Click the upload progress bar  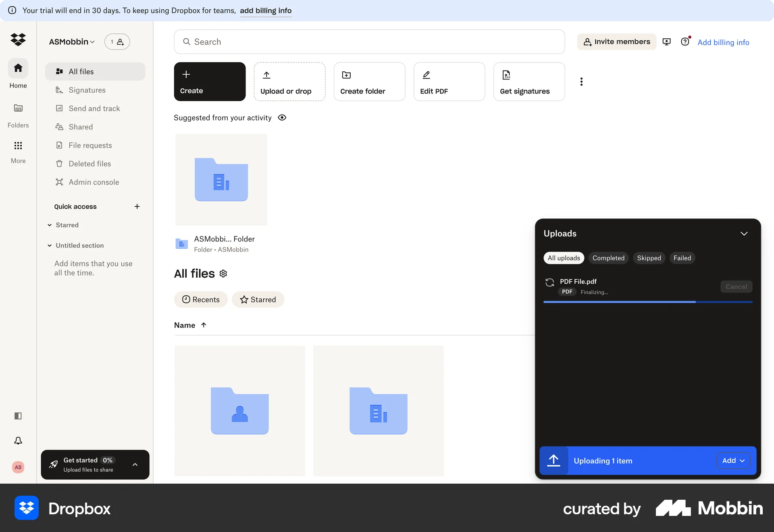(x=647, y=302)
